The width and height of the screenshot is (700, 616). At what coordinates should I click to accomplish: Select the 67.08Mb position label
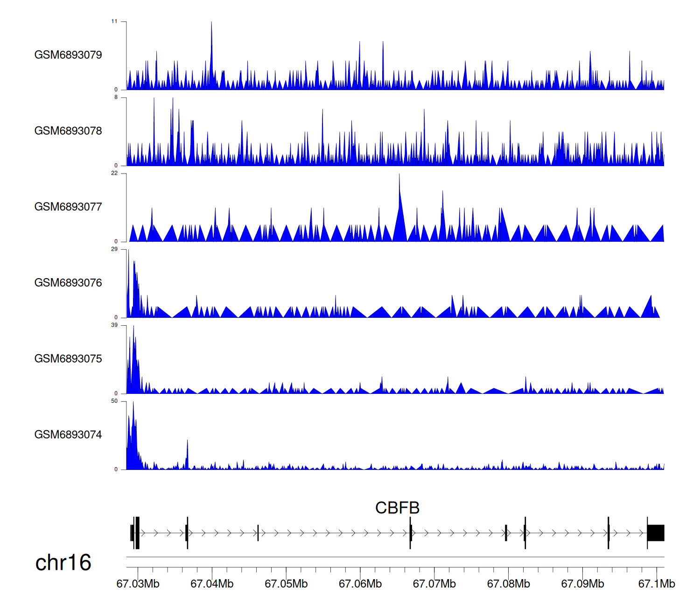coord(508,584)
